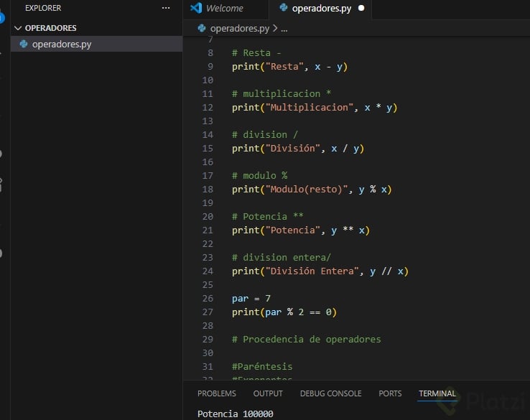Click line number 18 in the gutter
The image size is (530, 420).
(x=208, y=190)
